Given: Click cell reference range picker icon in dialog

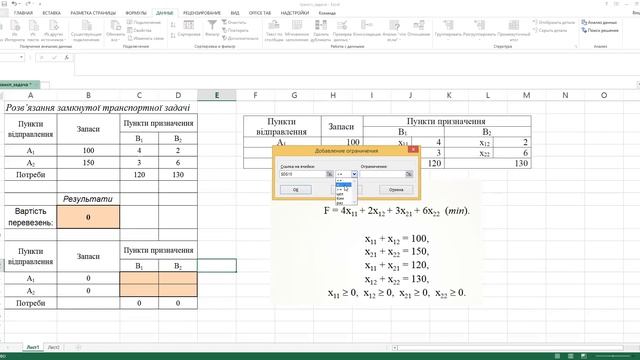Looking at the screenshot, I should click(329, 174).
